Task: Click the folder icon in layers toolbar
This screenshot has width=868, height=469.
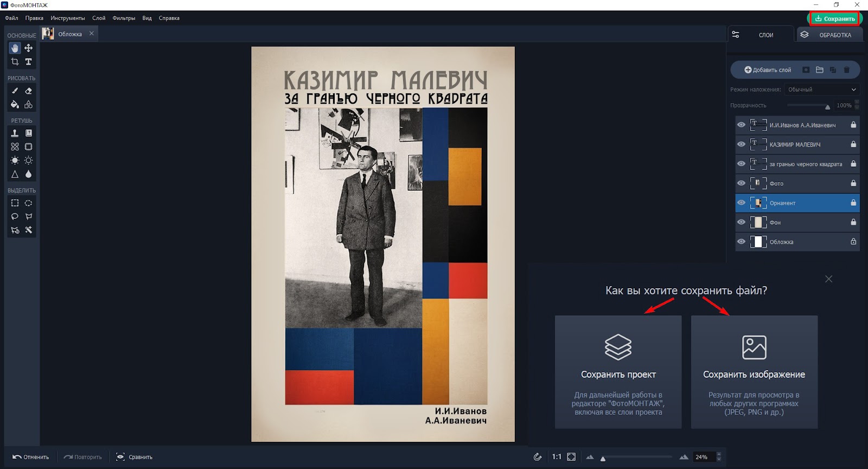Action: (820, 70)
